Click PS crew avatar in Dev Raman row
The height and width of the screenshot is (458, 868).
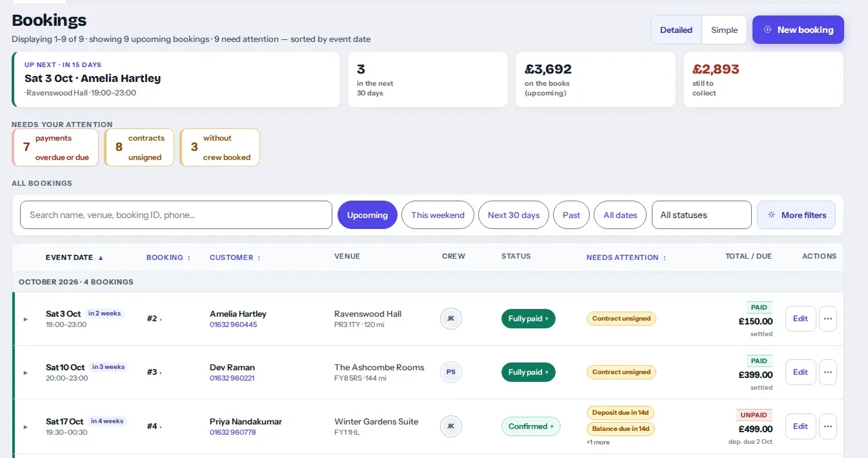(451, 372)
